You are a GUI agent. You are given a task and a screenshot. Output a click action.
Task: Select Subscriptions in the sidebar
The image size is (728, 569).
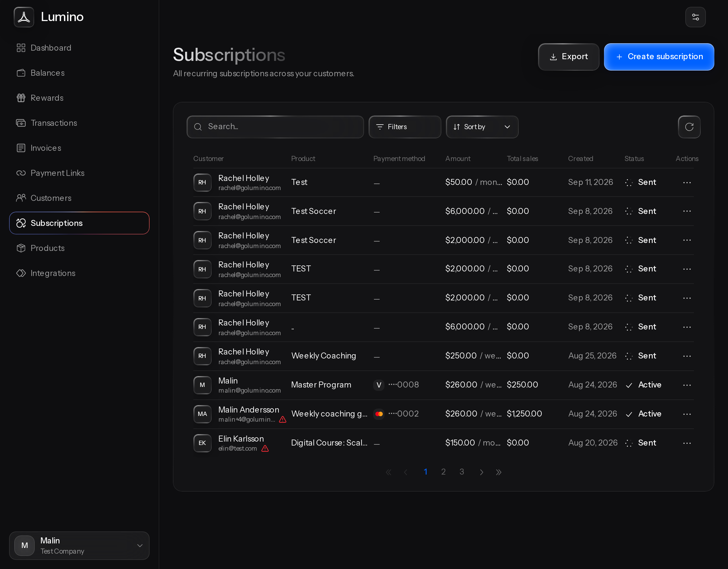[x=79, y=223]
